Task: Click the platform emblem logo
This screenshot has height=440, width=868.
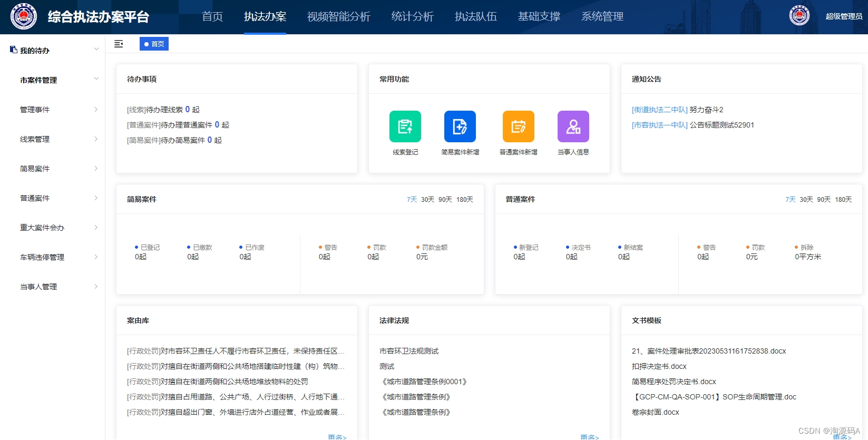Action: 24,16
